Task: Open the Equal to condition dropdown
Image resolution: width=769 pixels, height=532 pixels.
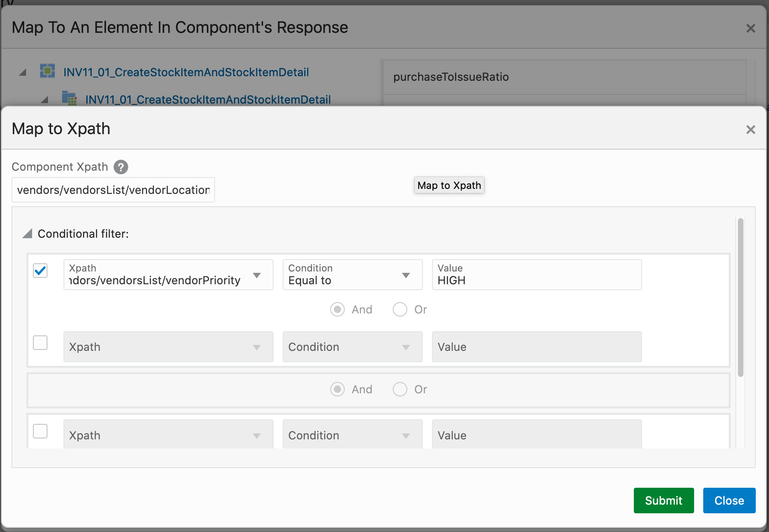Action: (406, 275)
